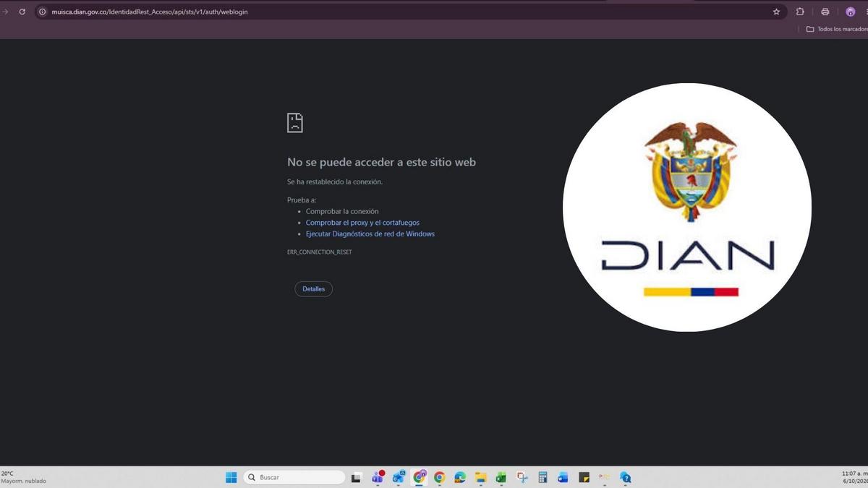Screen dimensions: 868x488
Task: Click 'Comprobar el proxy y el cortafuegos' link
Action: tap(362, 223)
